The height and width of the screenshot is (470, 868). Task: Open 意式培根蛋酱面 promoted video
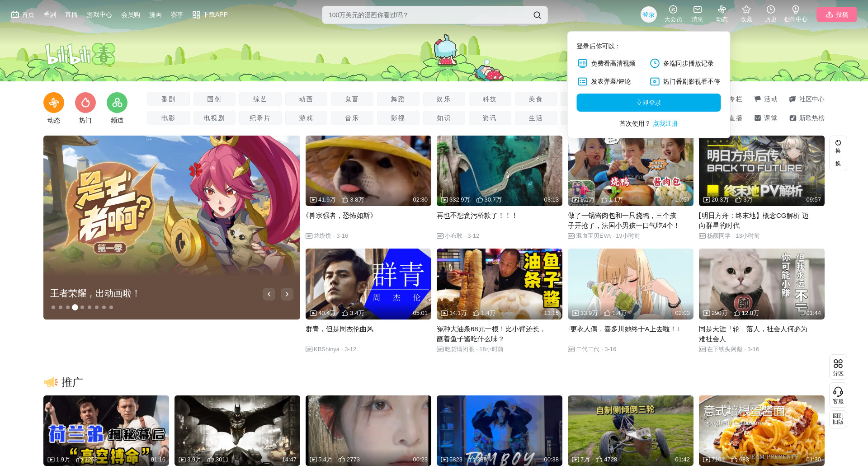pyautogui.click(x=762, y=431)
